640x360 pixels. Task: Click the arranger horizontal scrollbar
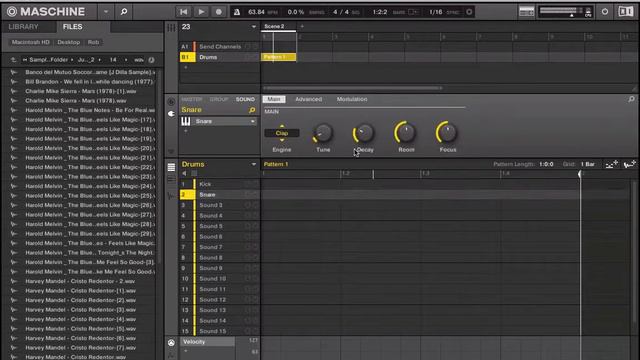click(x=352, y=88)
